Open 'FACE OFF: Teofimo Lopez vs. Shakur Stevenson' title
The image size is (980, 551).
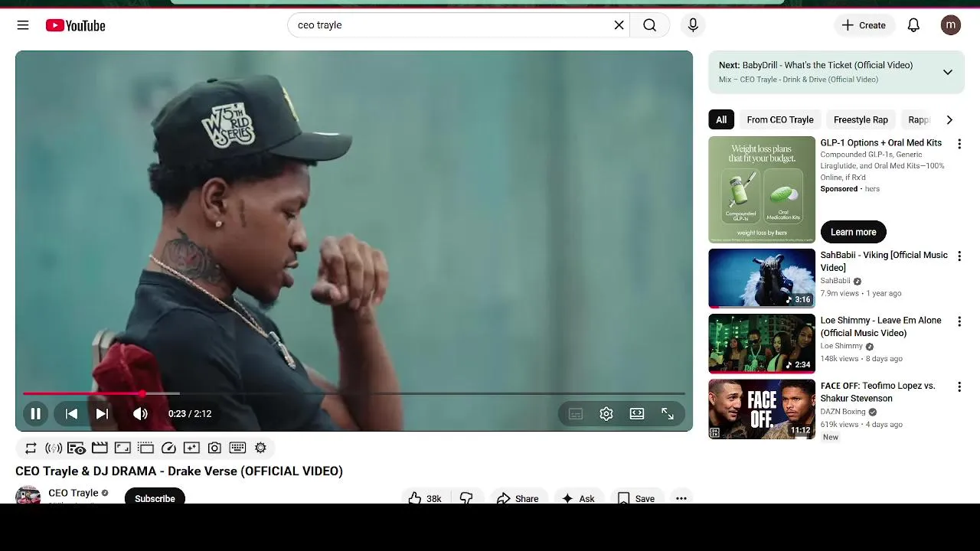(877, 392)
